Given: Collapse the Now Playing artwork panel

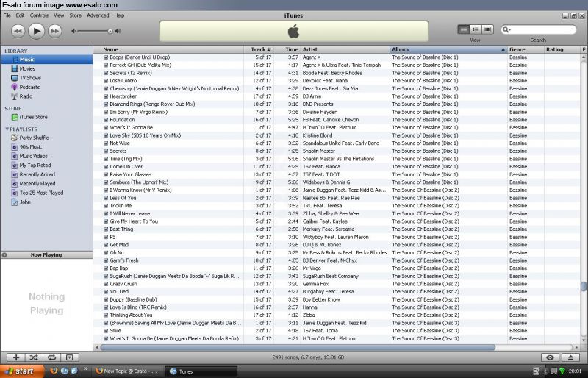Looking at the screenshot, I should pyautogui.click(x=4, y=255).
